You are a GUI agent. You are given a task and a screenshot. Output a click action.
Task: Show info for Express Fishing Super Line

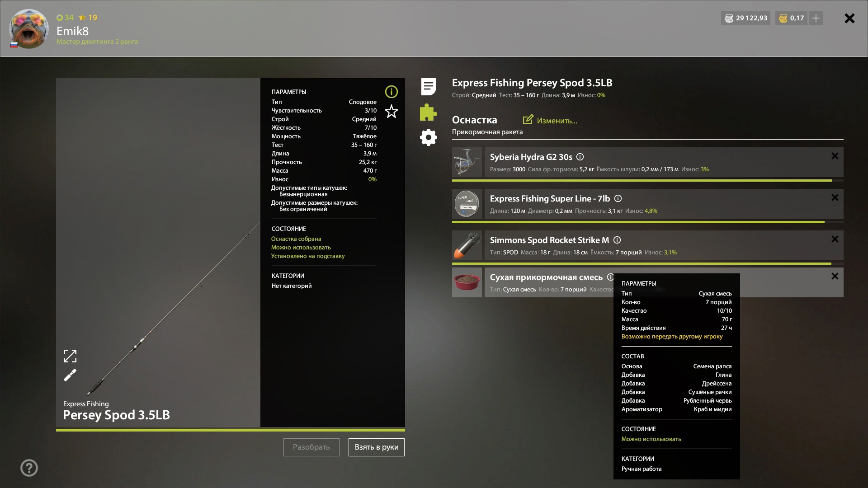[x=618, y=198]
